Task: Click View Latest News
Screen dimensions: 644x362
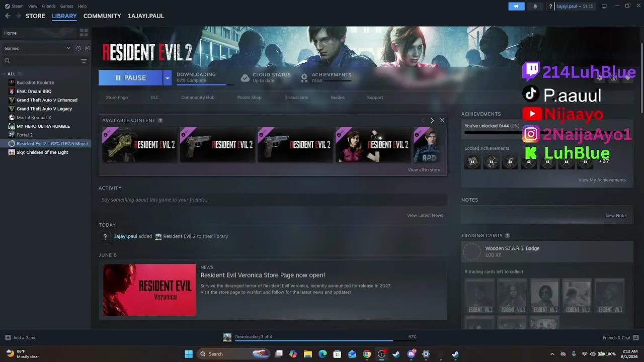Action: tap(425, 215)
